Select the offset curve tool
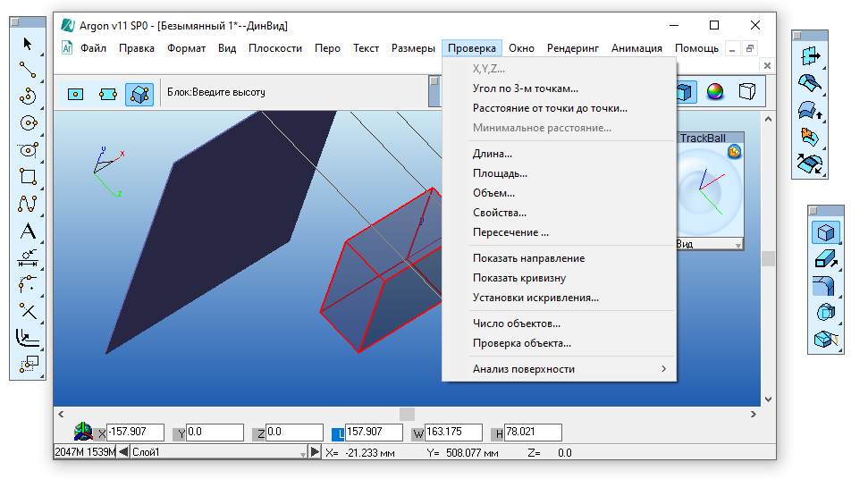This screenshot has width=868, height=479. pos(27,338)
